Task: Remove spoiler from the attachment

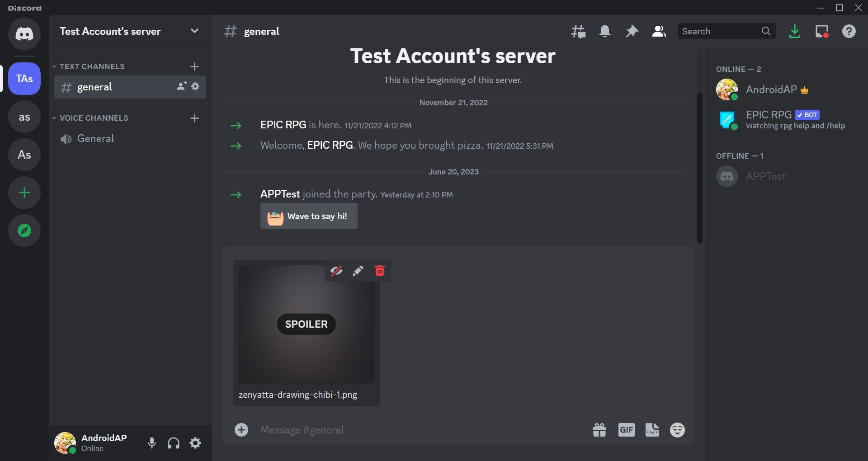Action: pyautogui.click(x=336, y=271)
